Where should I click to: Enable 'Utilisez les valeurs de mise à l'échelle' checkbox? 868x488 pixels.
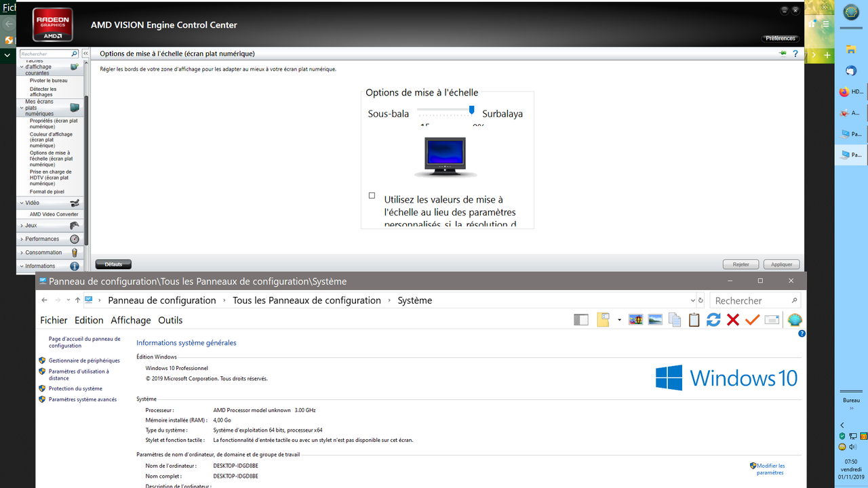[372, 196]
